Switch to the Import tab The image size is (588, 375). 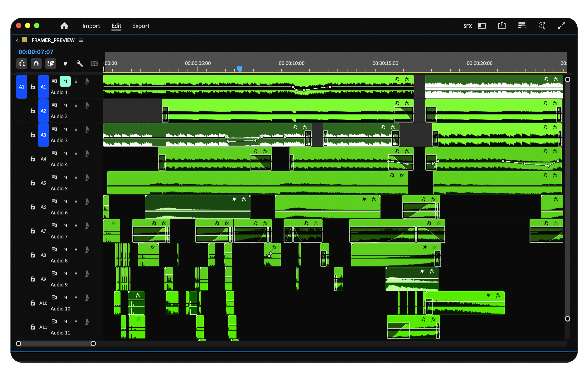pyautogui.click(x=91, y=26)
